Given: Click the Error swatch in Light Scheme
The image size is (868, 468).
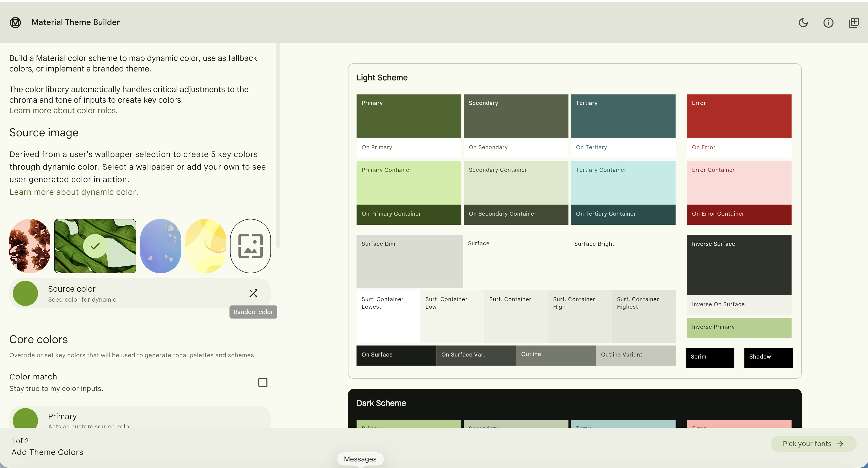Looking at the screenshot, I should tap(739, 116).
